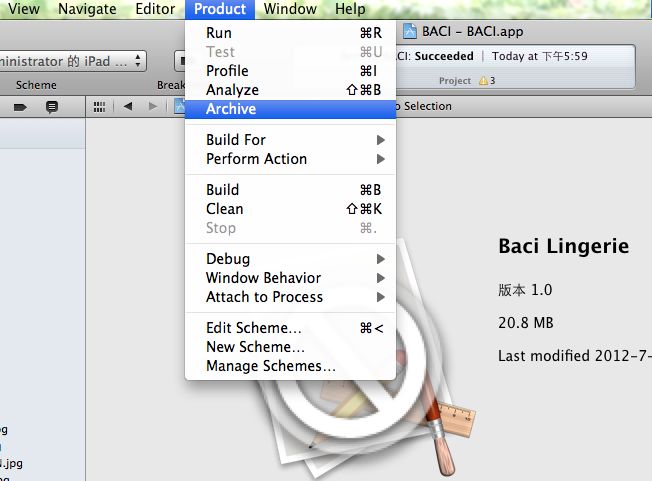Click the '20.8 MB' size text

526,323
